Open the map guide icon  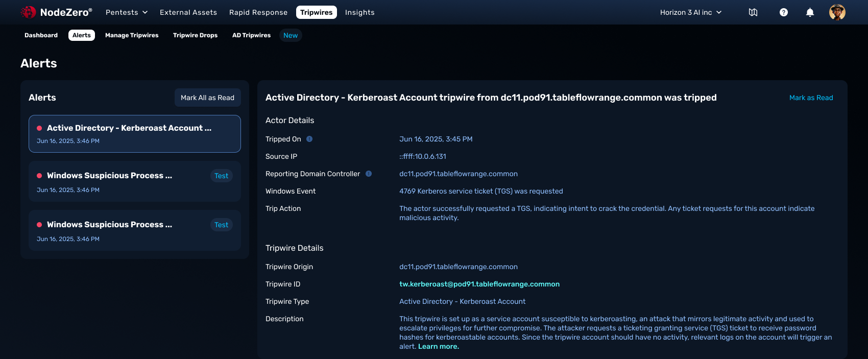753,12
